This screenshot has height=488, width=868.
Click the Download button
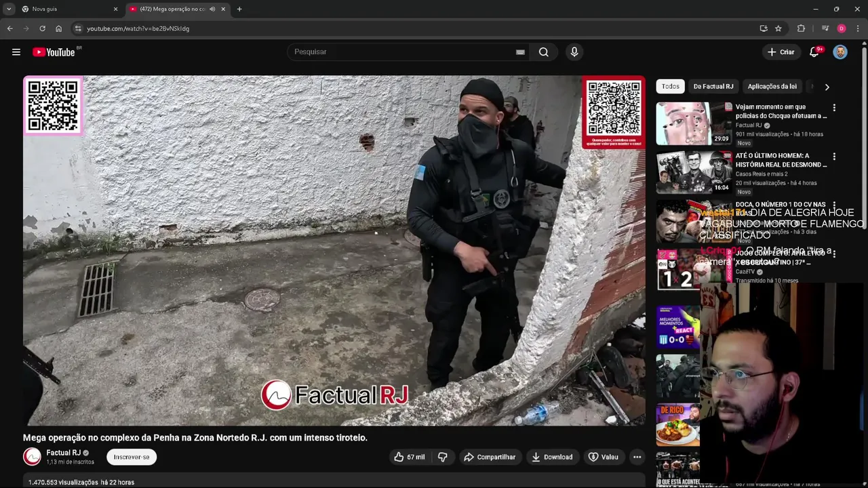point(552,457)
